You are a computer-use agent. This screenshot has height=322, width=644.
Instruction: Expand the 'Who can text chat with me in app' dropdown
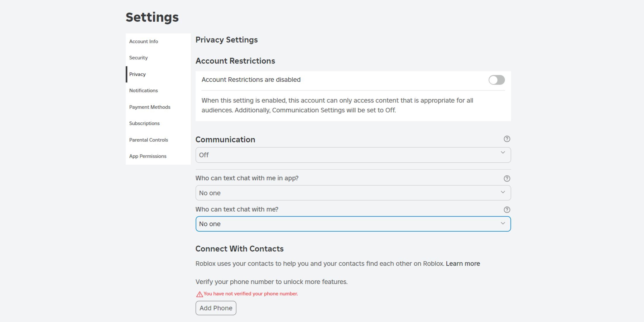click(x=353, y=193)
